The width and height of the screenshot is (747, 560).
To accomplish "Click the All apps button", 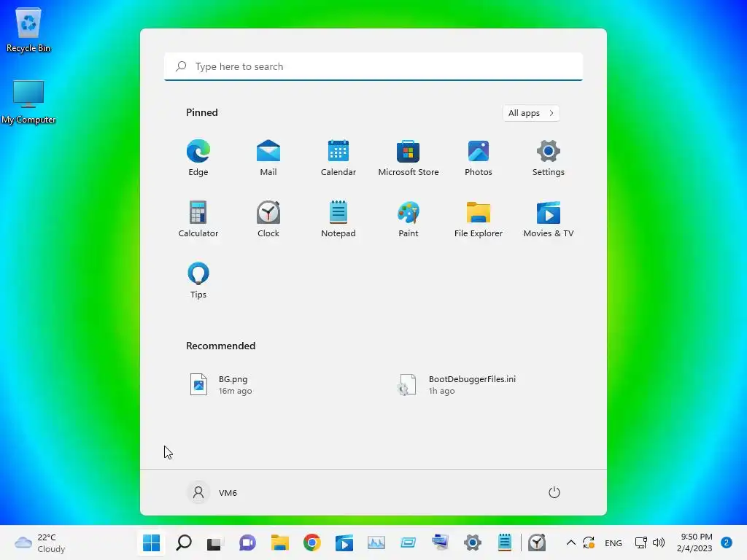I will 531,113.
